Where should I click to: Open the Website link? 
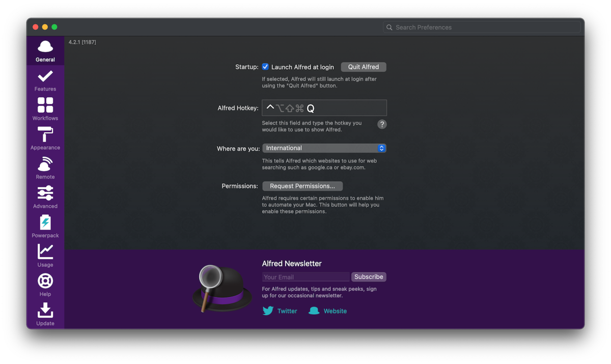pos(335,311)
